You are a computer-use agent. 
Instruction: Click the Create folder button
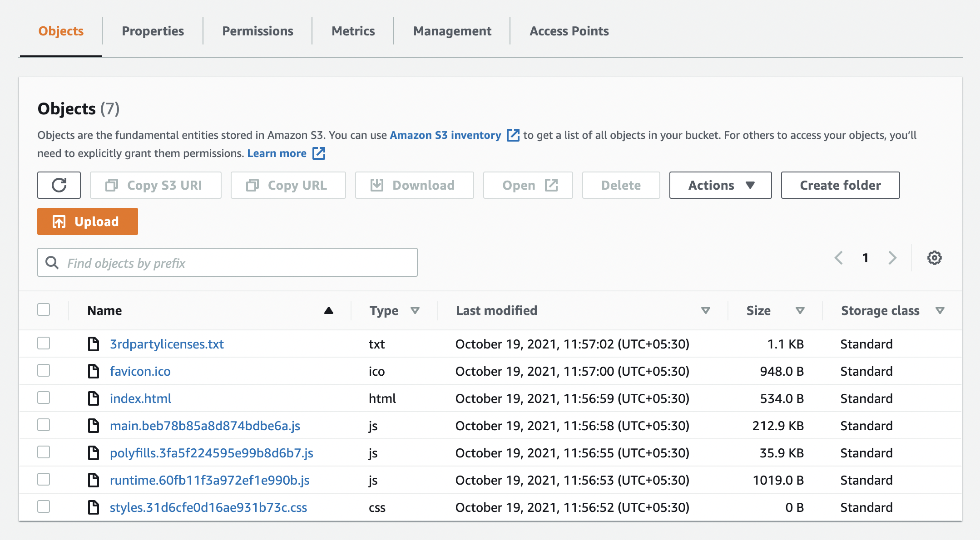[840, 185]
